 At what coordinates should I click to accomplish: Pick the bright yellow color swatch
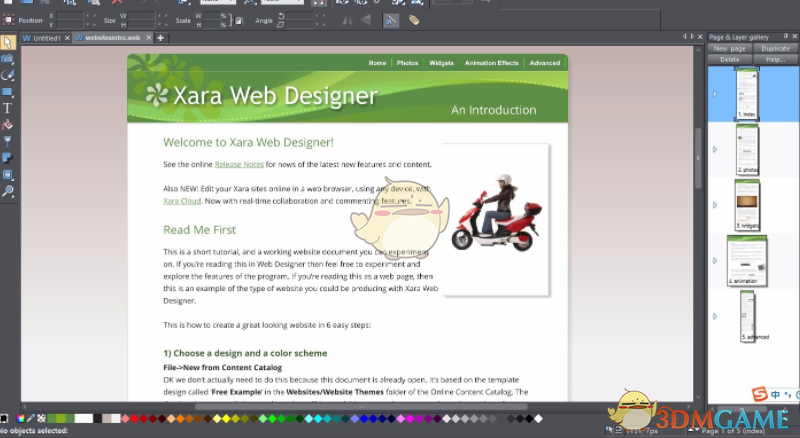[x=226, y=419]
